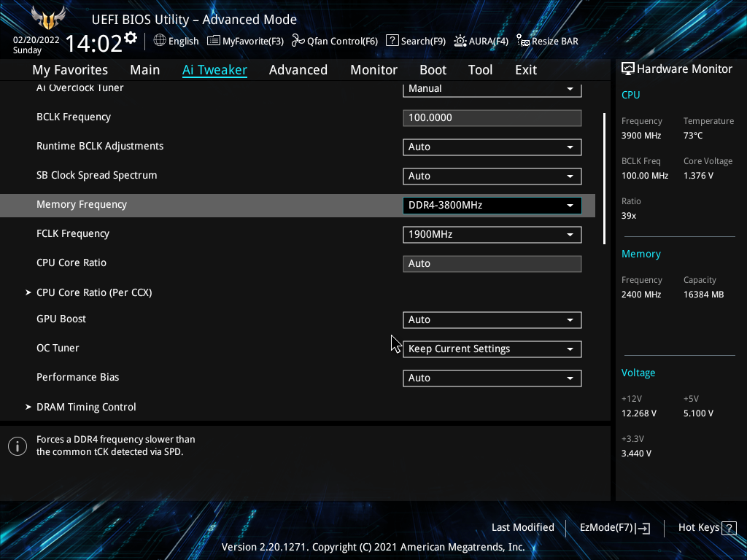Open the Monitor tab
Screen dimensions: 747x560
coord(373,70)
